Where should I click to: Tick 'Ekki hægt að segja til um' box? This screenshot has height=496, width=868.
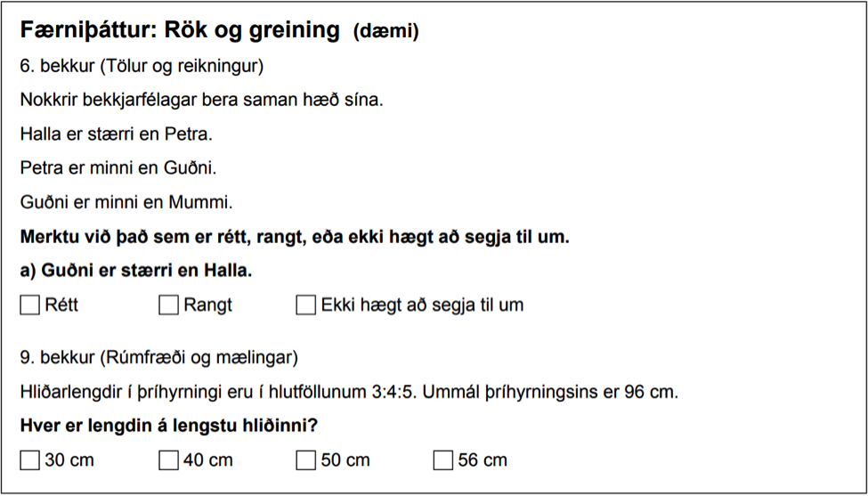point(305,305)
